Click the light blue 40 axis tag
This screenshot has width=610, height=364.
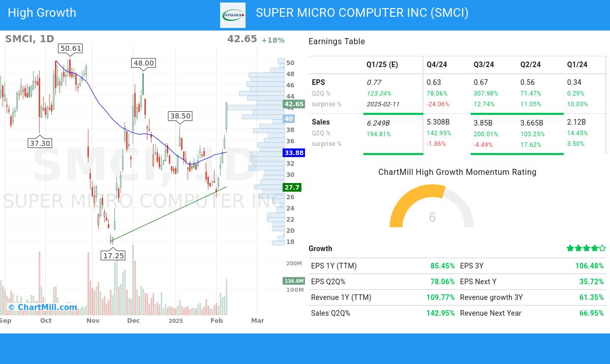point(289,119)
